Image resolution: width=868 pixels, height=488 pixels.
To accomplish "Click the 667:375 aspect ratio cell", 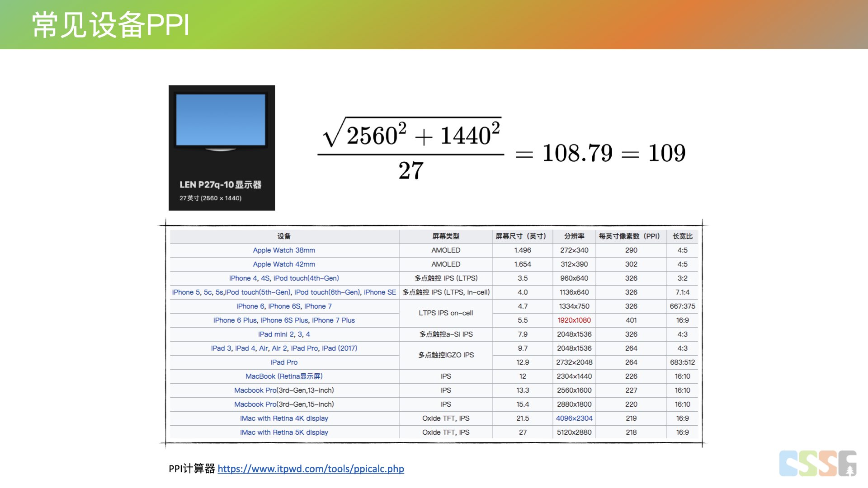I will coord(683,306).
